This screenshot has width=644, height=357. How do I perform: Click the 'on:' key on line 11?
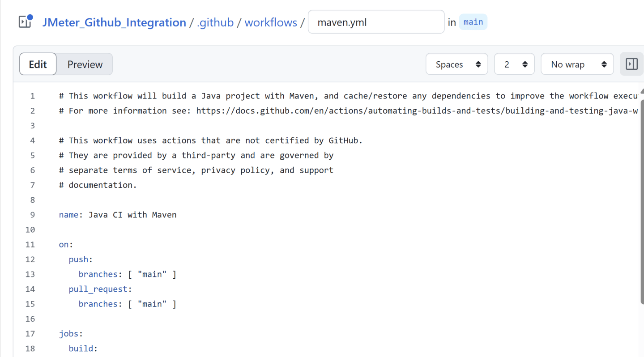66,245
